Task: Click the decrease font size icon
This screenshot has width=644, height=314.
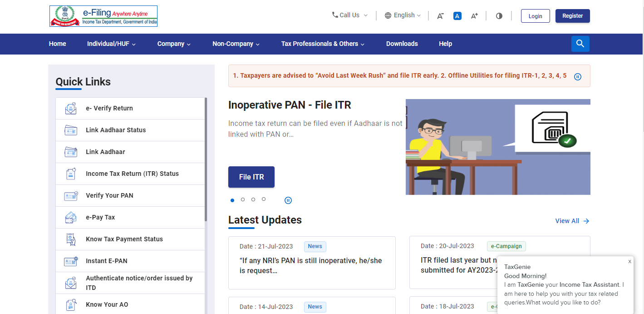Action: [440, 16]
